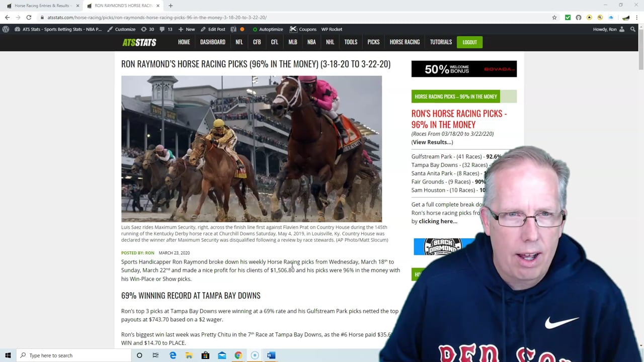Open PICKS menu item
Image resolution: width=644 pixels, height=362 pixels.
(x=373, y=42)
